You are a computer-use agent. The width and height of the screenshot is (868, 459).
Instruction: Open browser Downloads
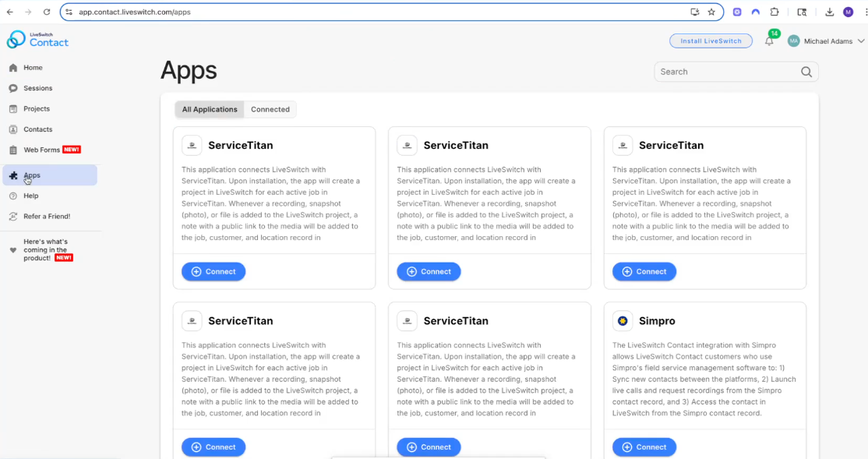(829, 12)
